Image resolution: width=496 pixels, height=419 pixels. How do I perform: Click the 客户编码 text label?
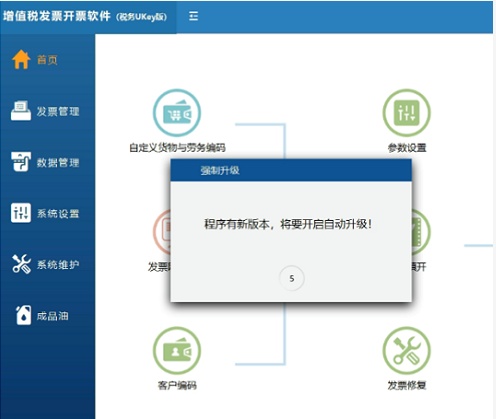point(177,385)
